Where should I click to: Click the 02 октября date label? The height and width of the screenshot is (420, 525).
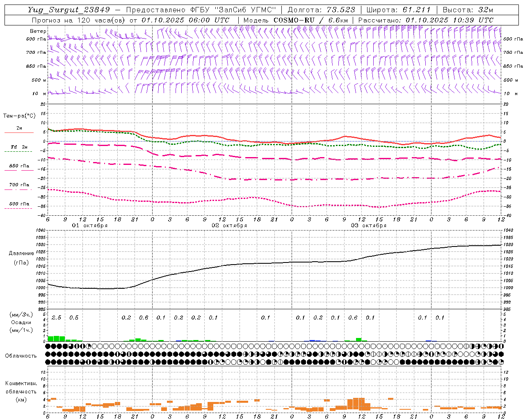(x=229, y=226)
